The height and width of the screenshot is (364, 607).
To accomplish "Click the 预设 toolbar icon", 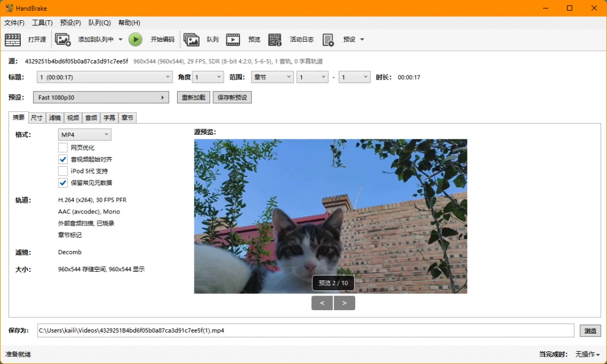I will (x=328, y=39).
